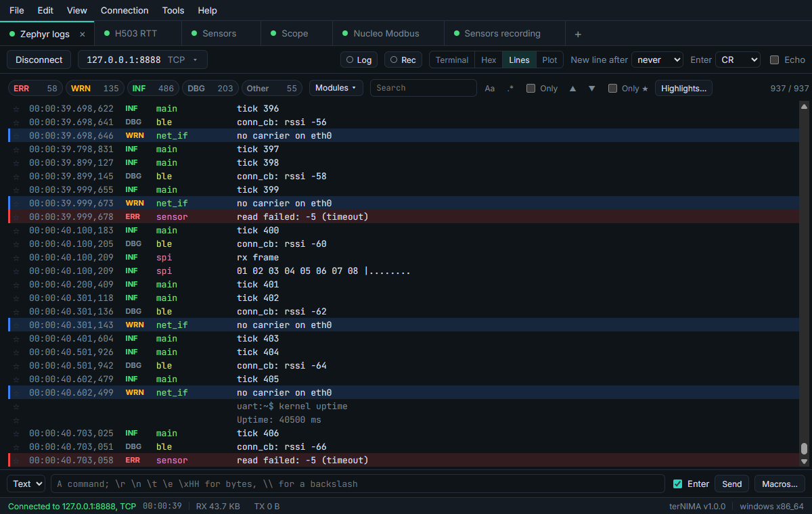Screen dimensions: 812x514
Task: Uncheck the Enter checkbox near Send
Action: (678, 484)
